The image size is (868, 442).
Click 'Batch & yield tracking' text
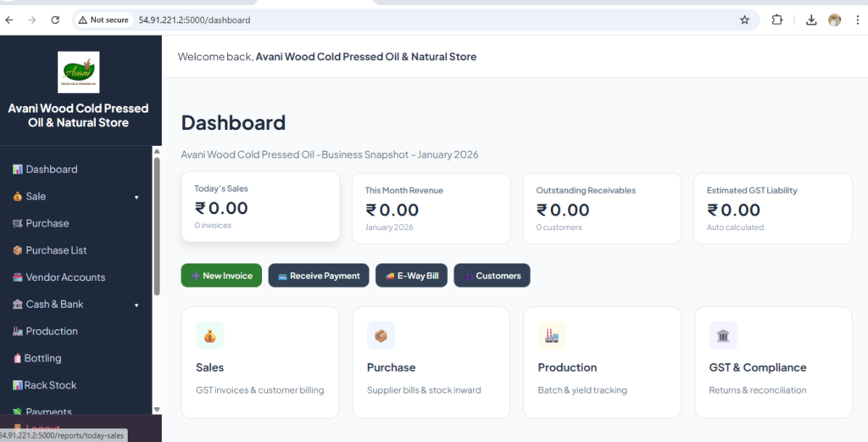(582, 390)
